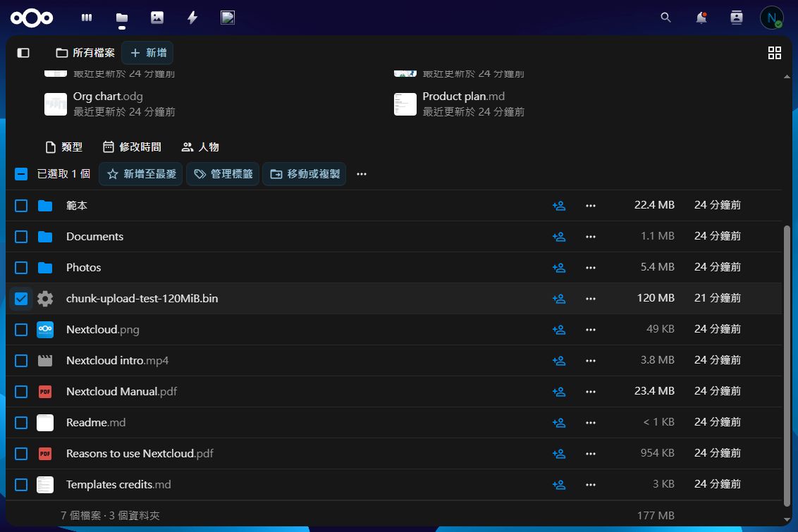This screenshot has height=532, width=798.
Task: Click the gear icon of the .bin file
Action: point(45,299)
